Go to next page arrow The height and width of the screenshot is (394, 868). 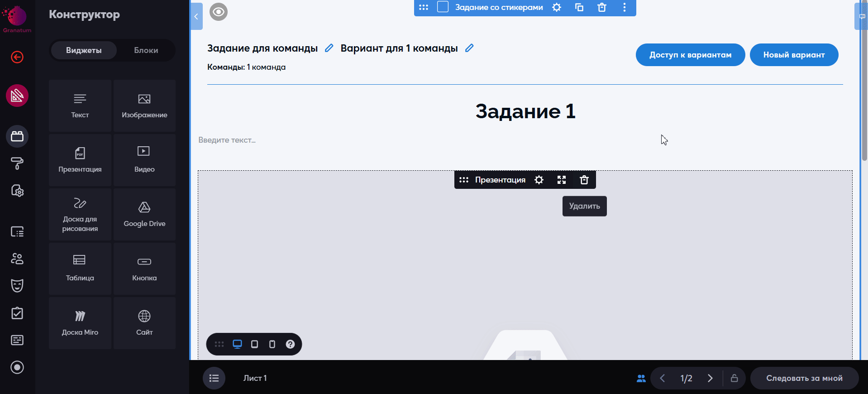point(710,378)
